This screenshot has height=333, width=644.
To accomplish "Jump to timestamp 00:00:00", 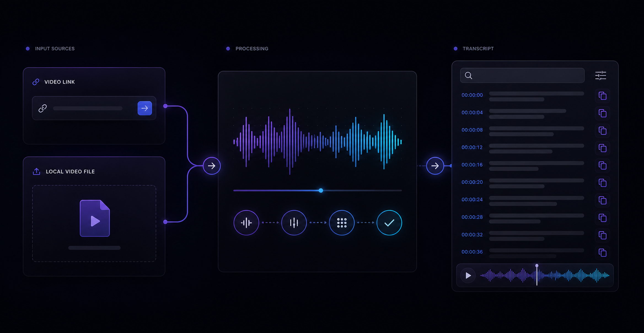I will (472, 95).
